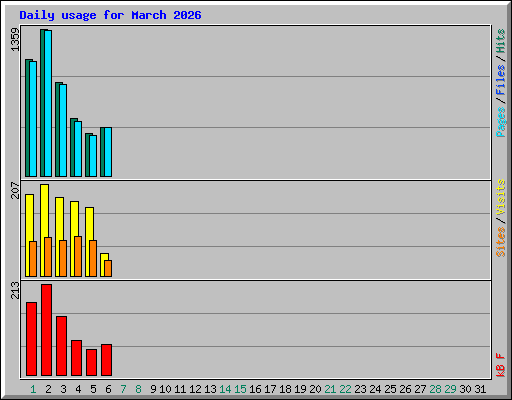Viewport: 512px width, 400px height.
Task: Select the yellow visits bar for day 2
Action: click(44, 230)
